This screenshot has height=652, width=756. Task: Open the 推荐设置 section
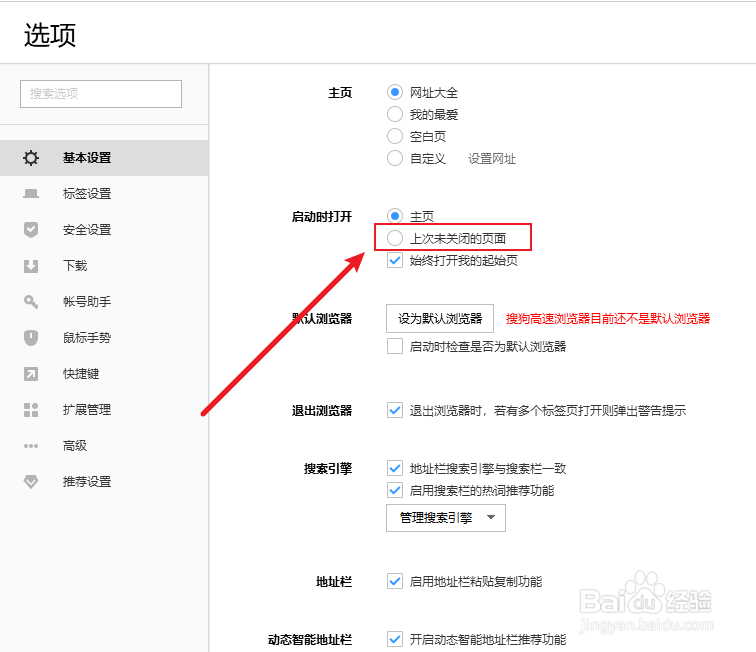104,482
